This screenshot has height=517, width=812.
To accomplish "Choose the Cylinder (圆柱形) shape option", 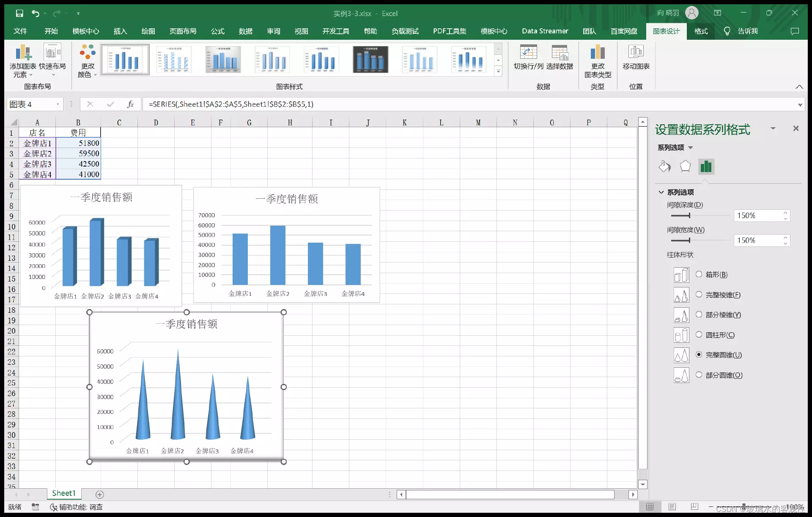I will 699,335.
